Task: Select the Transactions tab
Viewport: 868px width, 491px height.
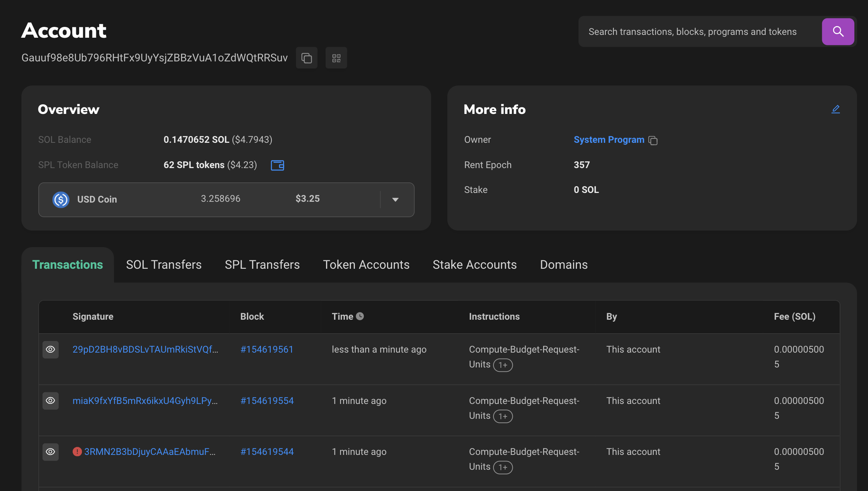Action: (67, 265)
